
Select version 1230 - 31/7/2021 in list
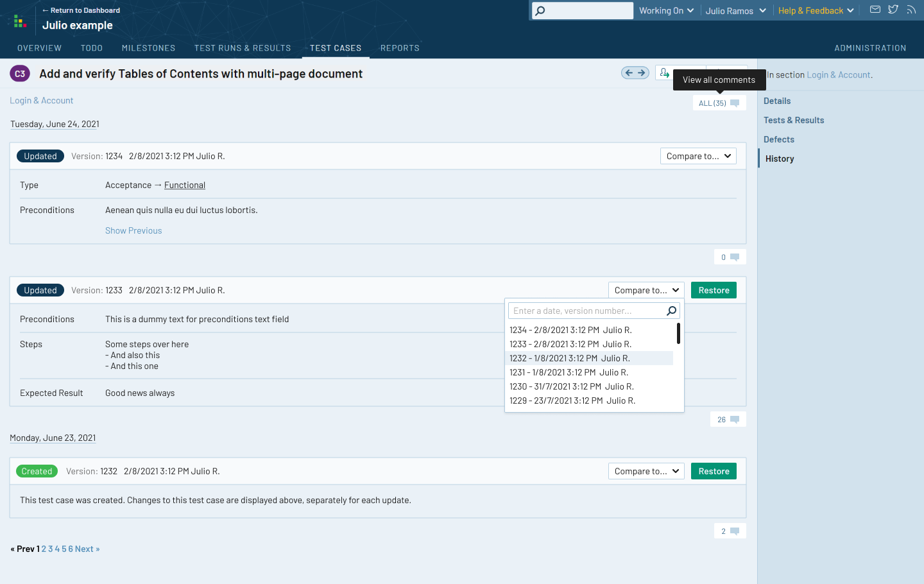tap(589, 386)
